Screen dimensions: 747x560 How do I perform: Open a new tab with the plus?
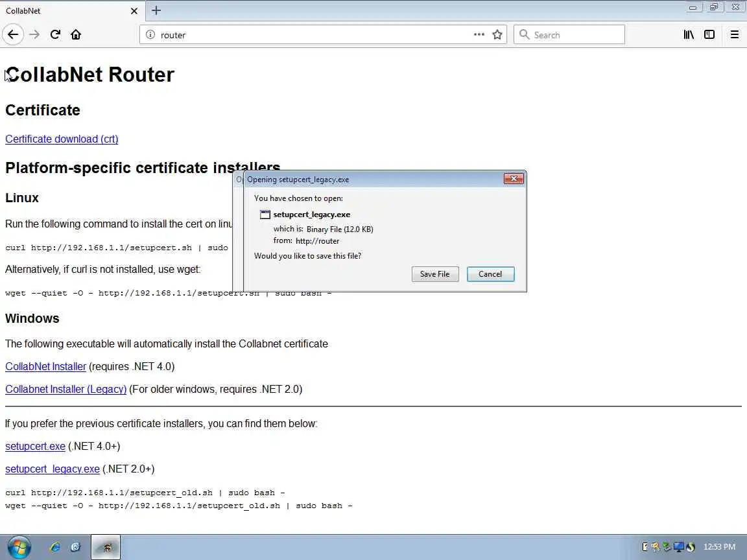[156, 10]
